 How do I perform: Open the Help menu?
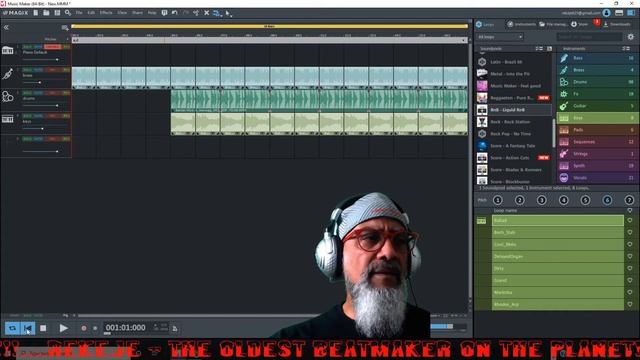click(x=152, y=13)
